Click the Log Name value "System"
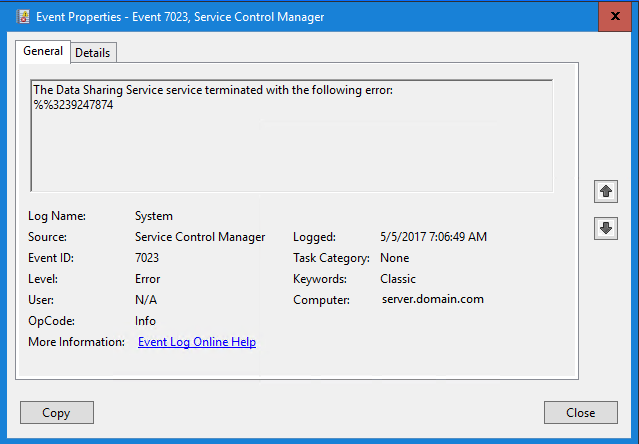639x444 pixels. pyautogui.click(x=154, y=216)
